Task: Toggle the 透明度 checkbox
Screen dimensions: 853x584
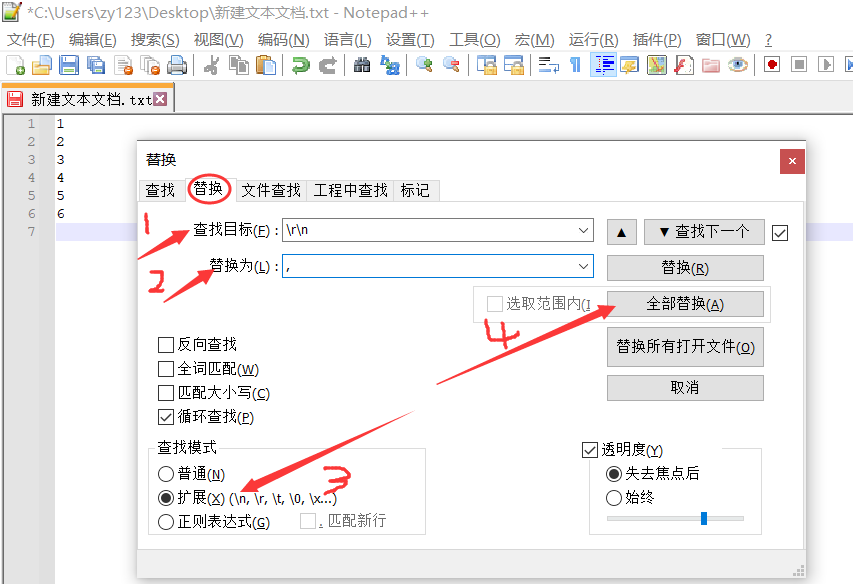Action: (x=590, y=450)
